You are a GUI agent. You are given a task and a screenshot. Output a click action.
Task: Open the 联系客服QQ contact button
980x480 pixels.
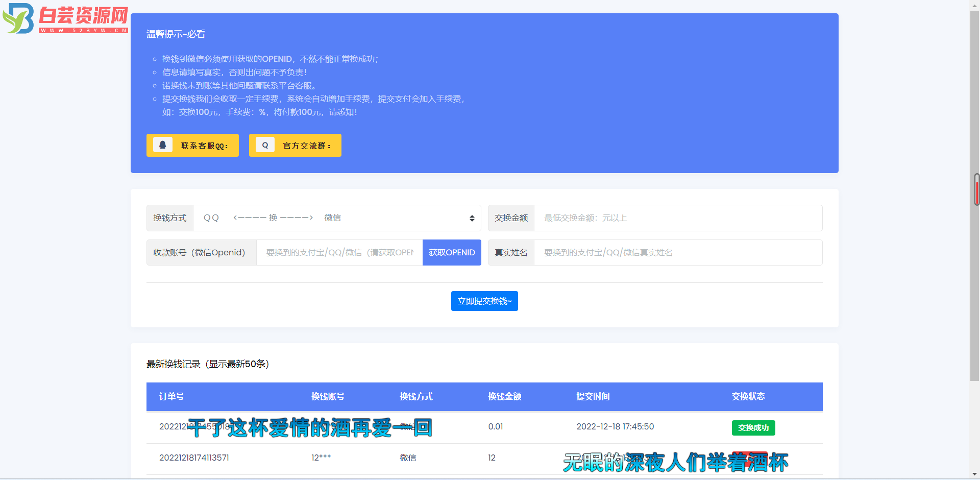(192, 145)
